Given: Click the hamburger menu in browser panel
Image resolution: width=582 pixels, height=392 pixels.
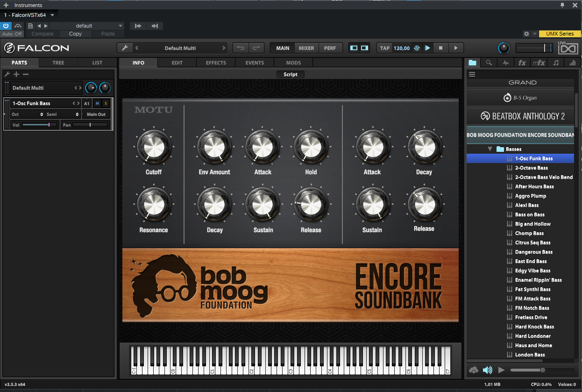Looking at the screenshot, I should click(472, 74).
